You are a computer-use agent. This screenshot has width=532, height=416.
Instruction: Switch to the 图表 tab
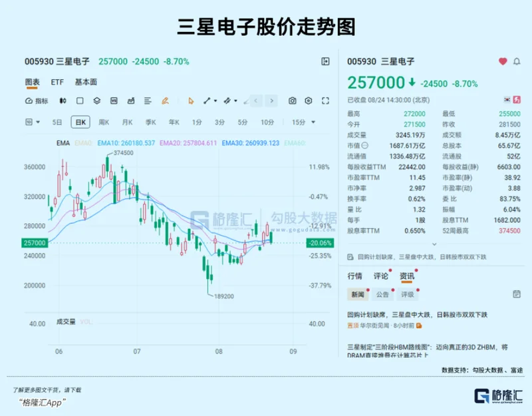click(32, 82)
